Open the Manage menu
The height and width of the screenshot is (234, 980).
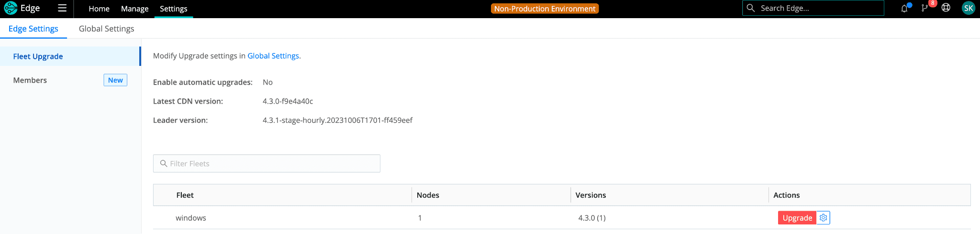click(x=134, y=9)
